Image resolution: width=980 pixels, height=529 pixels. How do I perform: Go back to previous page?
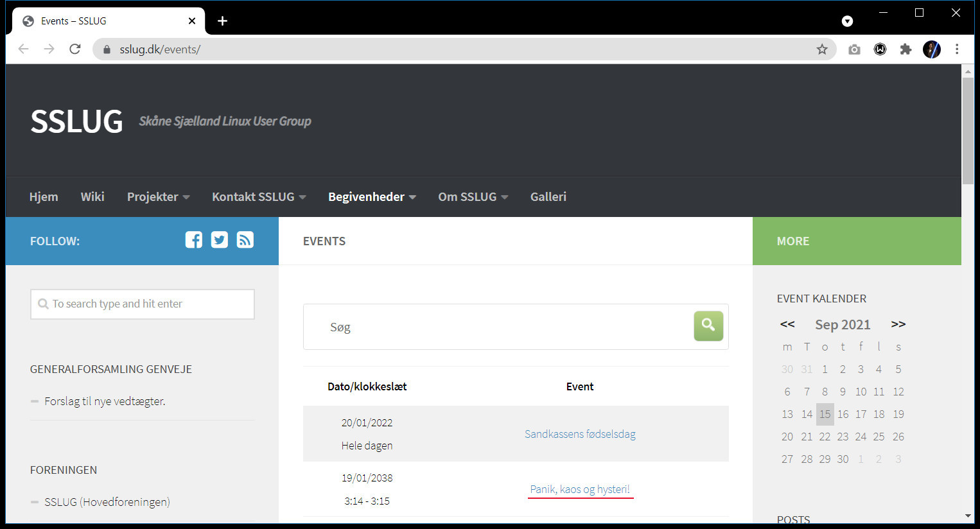click(24, 49)
